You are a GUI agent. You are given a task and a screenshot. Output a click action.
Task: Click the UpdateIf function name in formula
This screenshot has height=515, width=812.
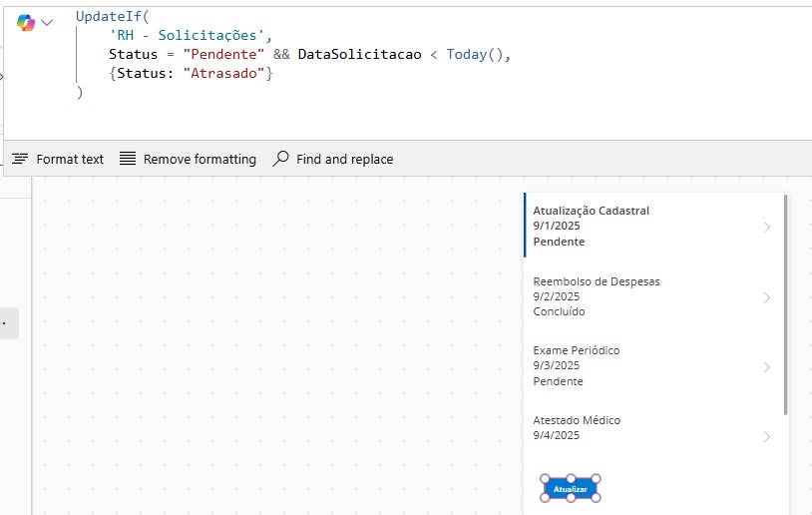coord(108,16)
